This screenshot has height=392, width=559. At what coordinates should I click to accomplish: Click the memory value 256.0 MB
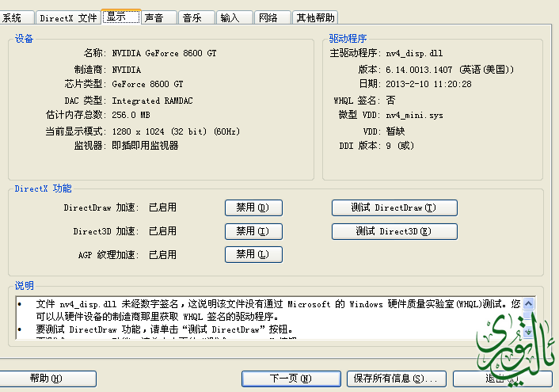click(131, 115)
